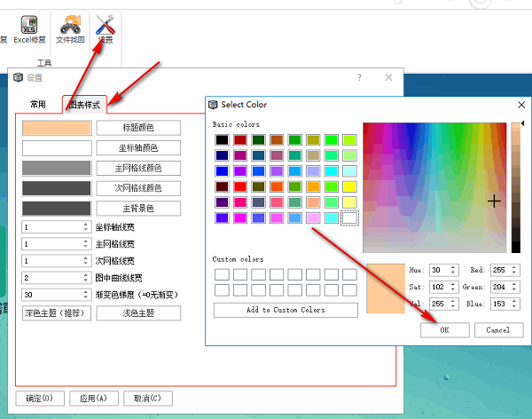Viewport: 532px width, 419px height.
Task: Select the purple basic color swatch
Action: pos(240,171)
